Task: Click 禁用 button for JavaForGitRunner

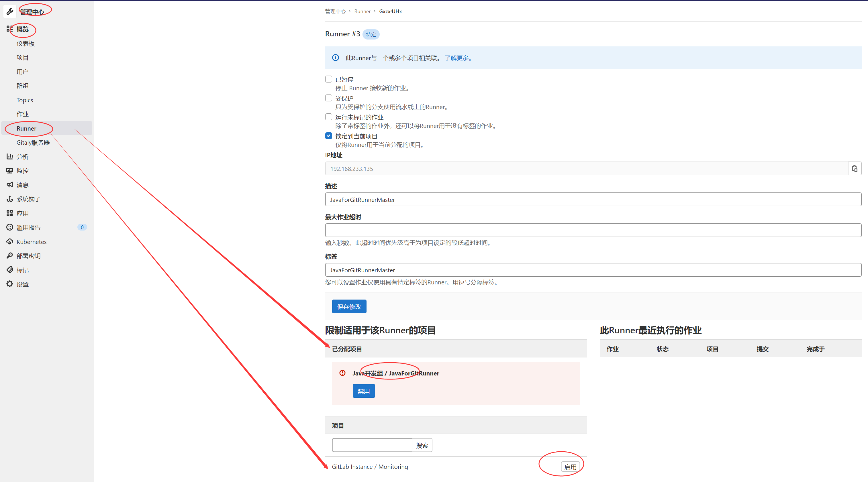Action: point(364,391)
